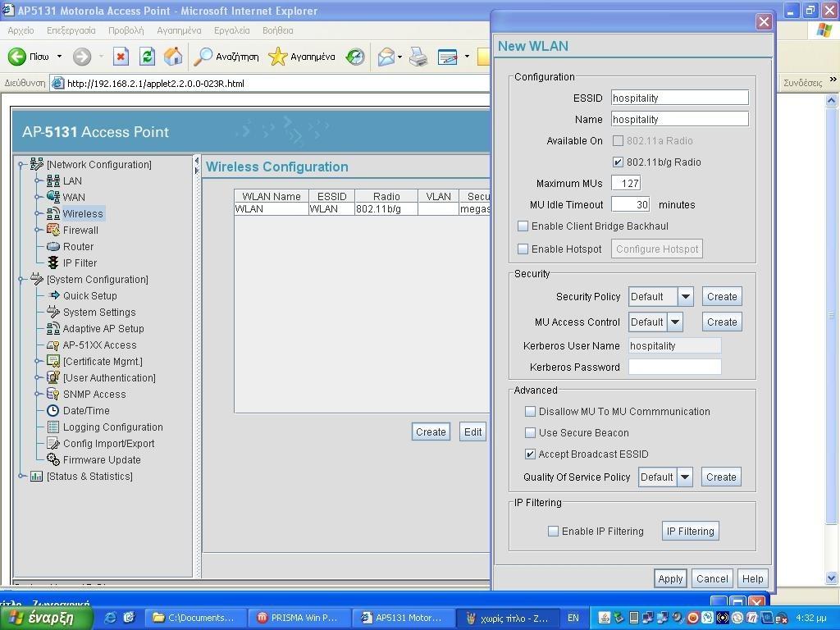Enable Client Bridge Backhaul checkbox

pos(523,226)
